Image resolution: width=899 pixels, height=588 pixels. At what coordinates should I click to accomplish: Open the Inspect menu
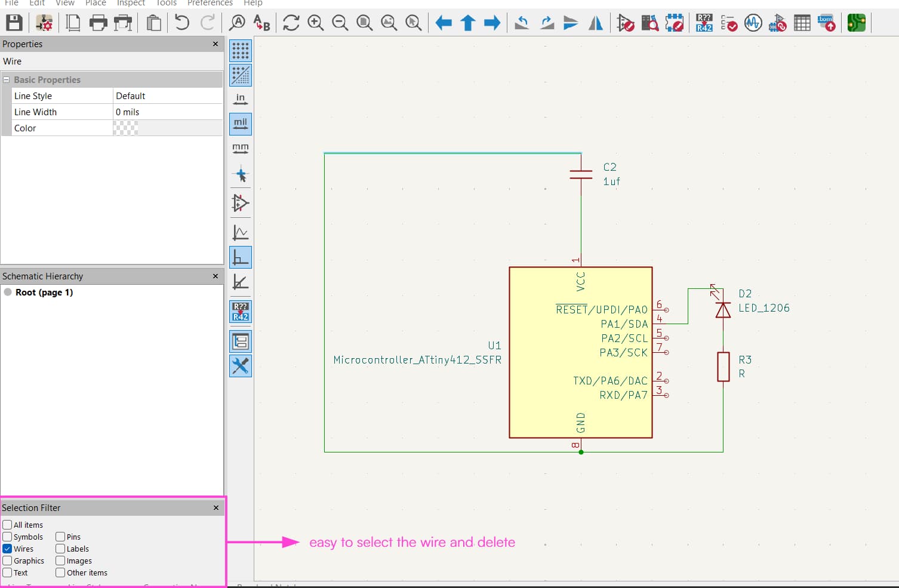(131, 3)
